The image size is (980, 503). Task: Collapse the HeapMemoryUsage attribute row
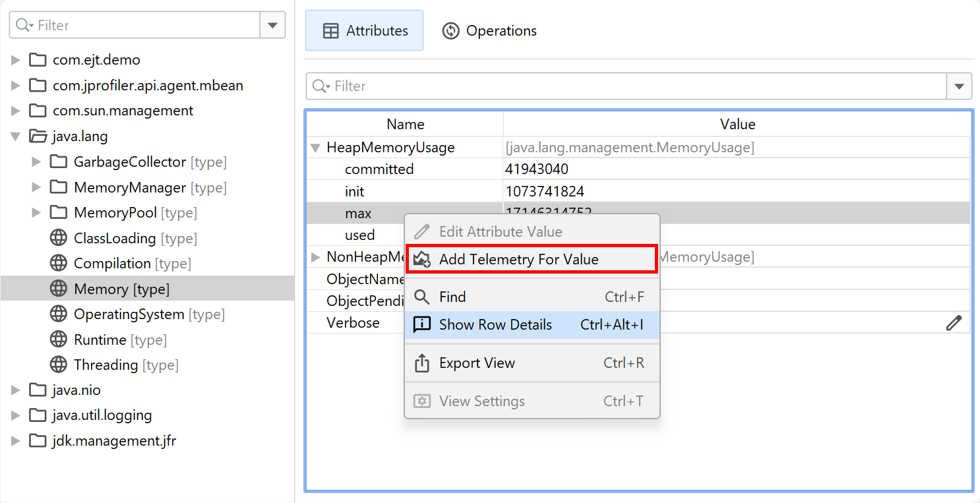(315, 148)
